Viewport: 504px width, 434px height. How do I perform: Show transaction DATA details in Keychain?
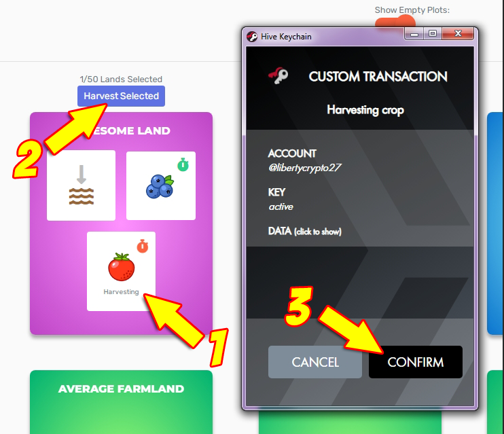305,231
